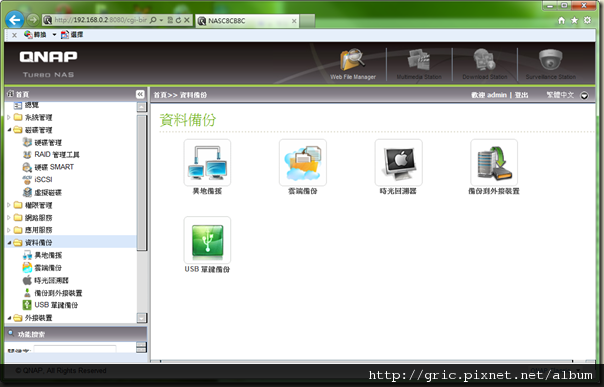Select RAID 管理工具 in sidebar

tap(57, 155)
